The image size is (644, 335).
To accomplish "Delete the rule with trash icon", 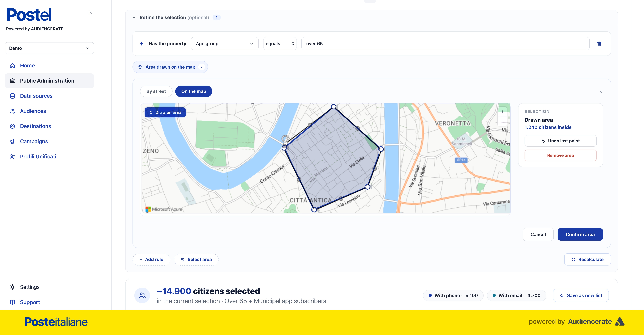I will point(599,44).
